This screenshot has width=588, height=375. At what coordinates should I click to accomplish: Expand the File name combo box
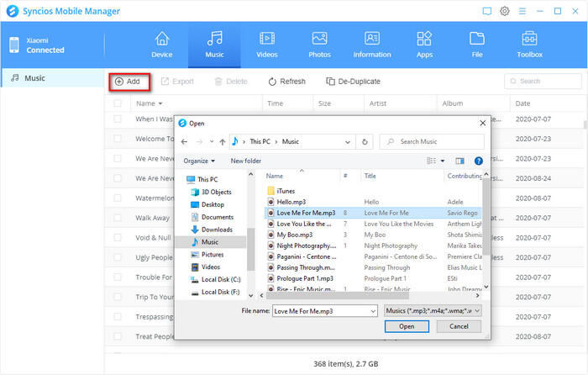(371, 310)
